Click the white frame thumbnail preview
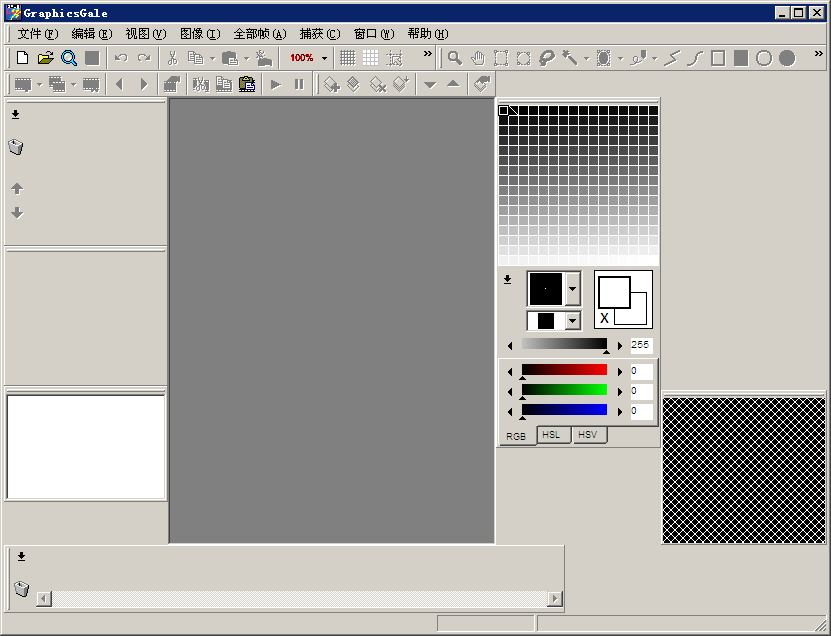Image resolution: width=831 pixels, height=636 pixels. [x=85, y=447]
